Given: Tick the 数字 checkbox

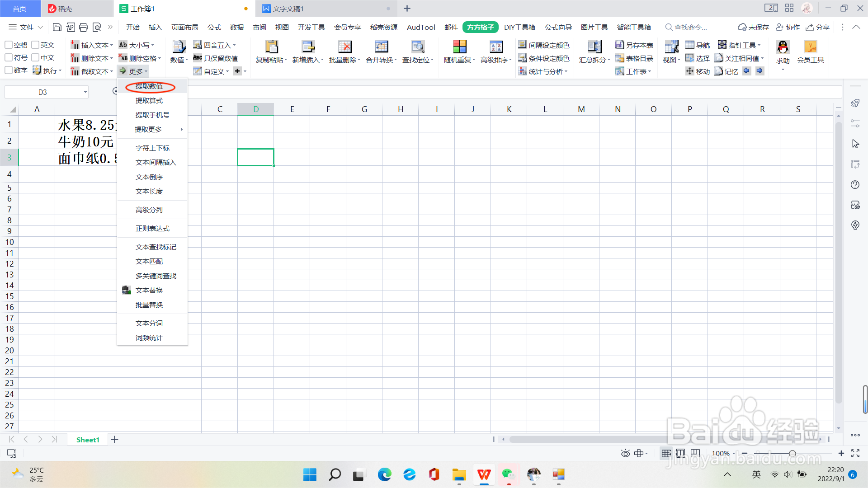Looking at the screenshot, I should click(9, 70).
